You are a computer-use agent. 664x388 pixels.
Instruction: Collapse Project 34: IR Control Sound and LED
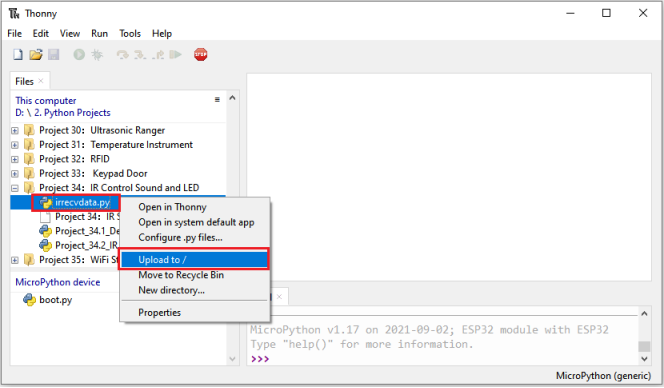pos(15,188)
